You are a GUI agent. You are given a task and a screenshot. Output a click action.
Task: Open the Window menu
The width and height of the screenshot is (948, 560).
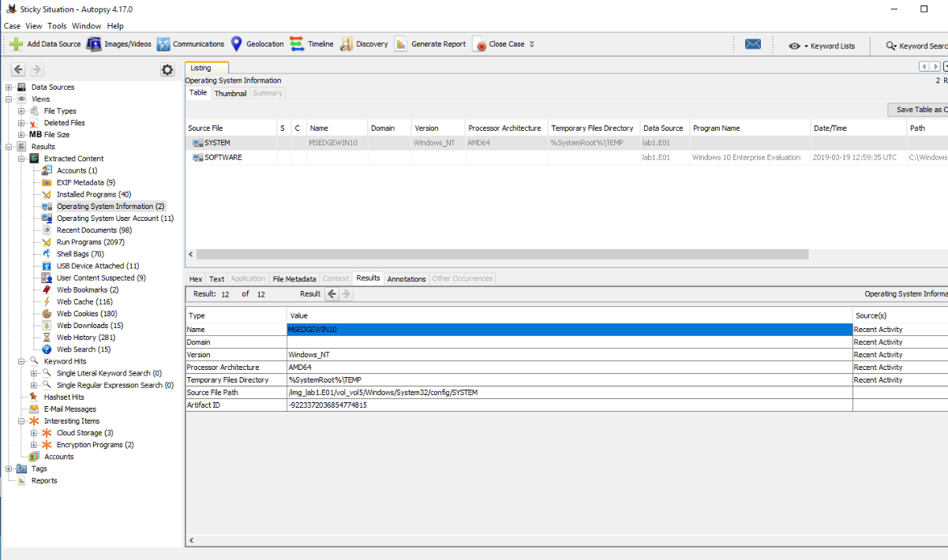tap(87, 26)
